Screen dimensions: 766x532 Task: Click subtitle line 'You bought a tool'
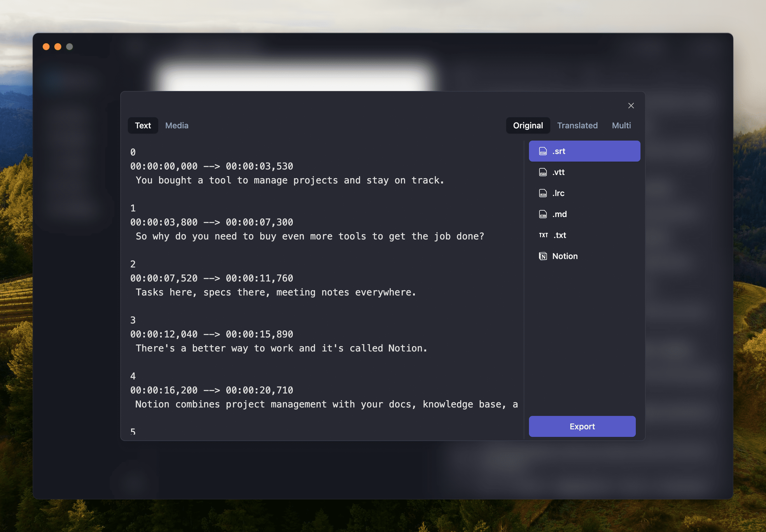pyautogui.click(x=290, y=180)
